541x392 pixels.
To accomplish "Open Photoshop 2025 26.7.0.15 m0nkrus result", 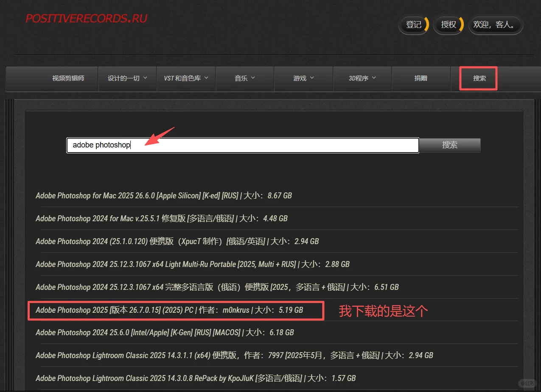I will click(x=169, y=310).
